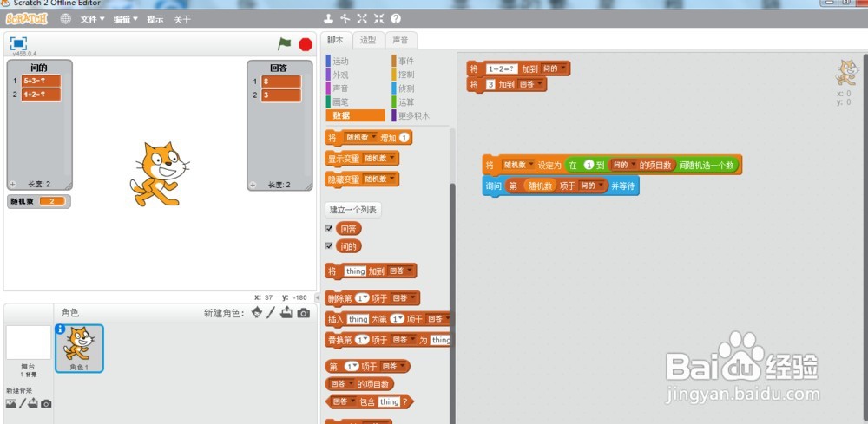Switch to the 造型 tab

click(368, 40)
